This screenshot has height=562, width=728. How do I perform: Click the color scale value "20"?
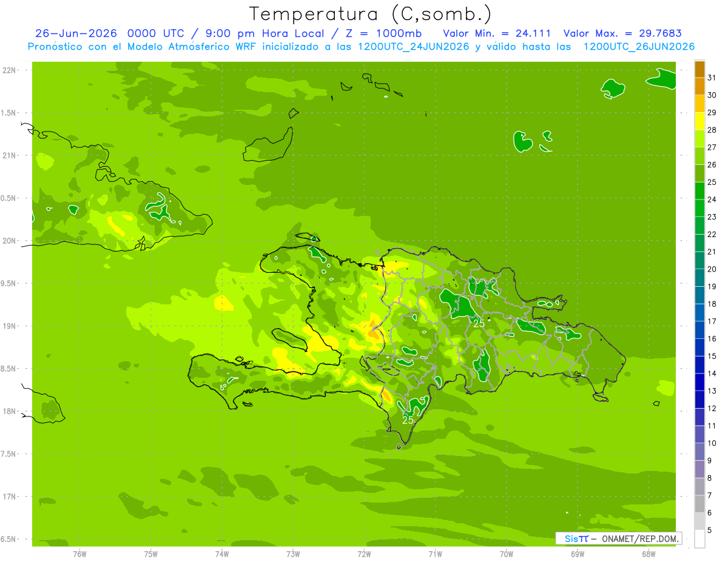tap(712, 269)
